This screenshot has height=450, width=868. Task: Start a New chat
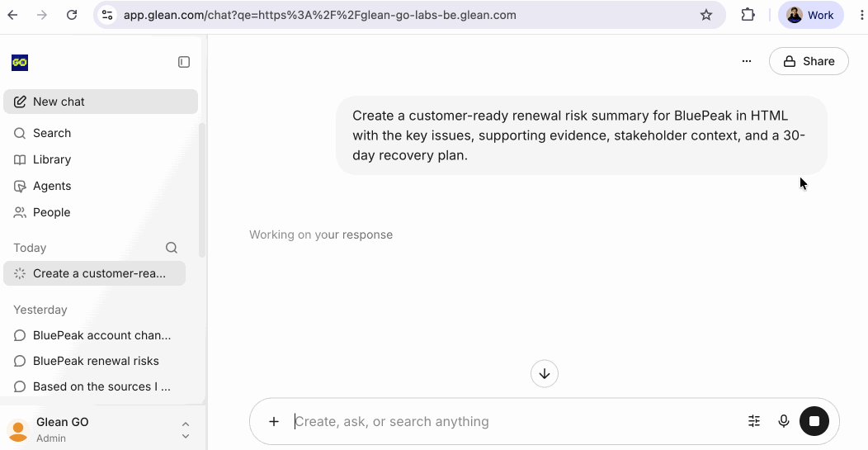pos(101,102)
